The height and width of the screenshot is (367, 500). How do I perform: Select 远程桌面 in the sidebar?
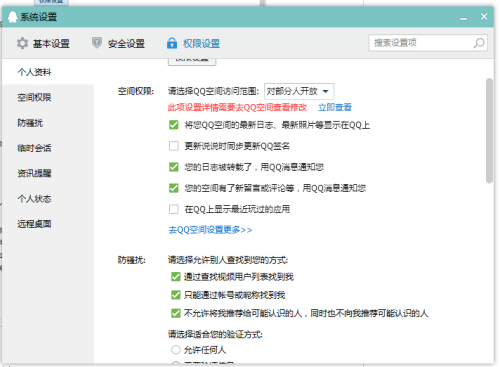[48, 224]
